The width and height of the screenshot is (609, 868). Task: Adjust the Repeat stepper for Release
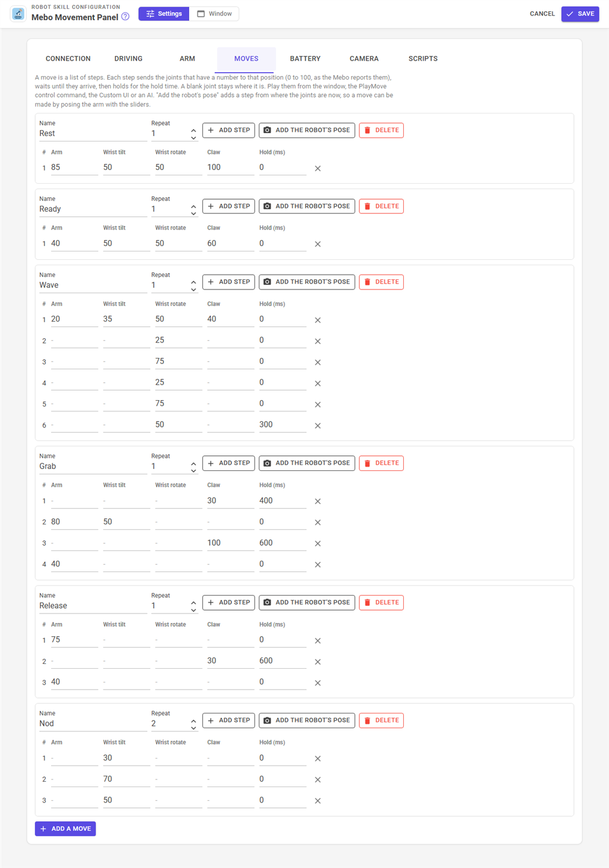point(193,606)
